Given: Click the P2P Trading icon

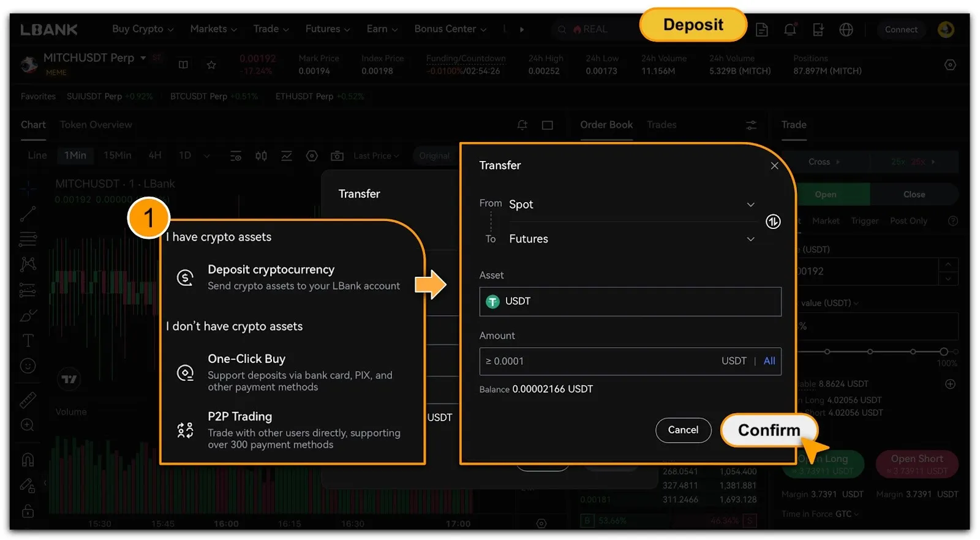Looking at the screenshot, I should tap(186, 430).
